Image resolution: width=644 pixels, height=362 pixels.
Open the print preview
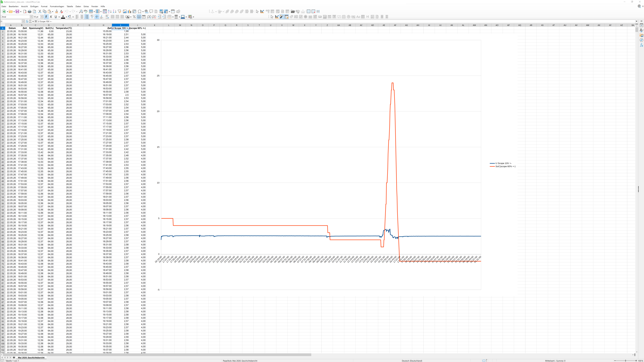click(35, 12)
